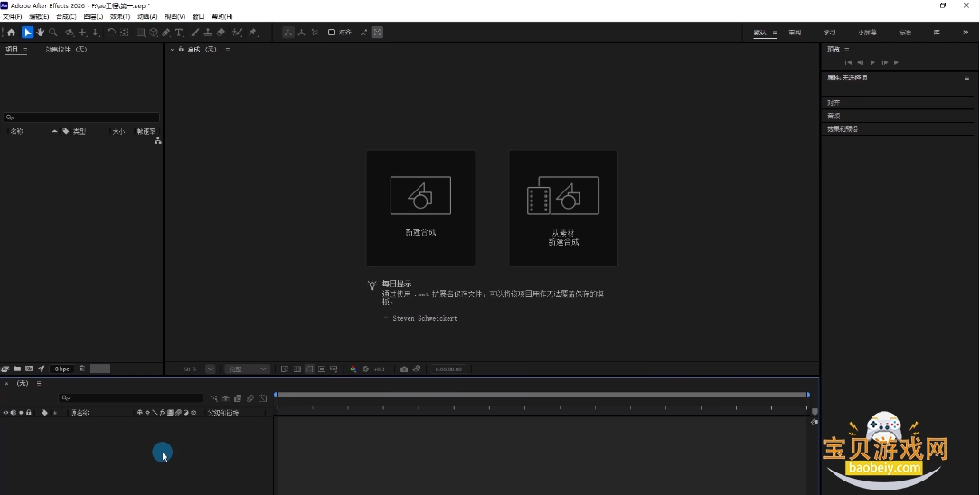980x495 pixels.
Task: Switch to the 学习 workspace
Action: coord(829,33)
